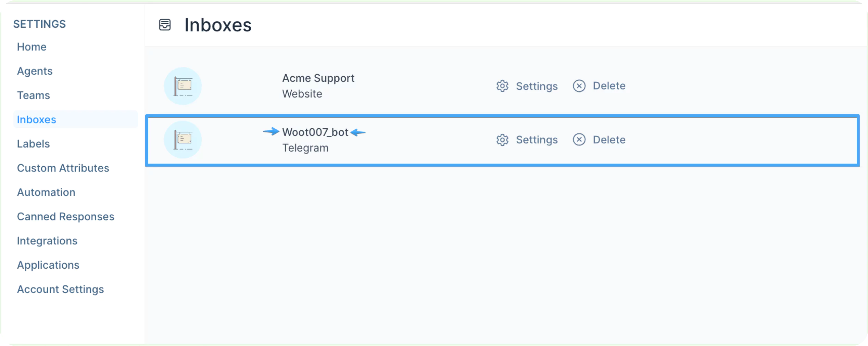
Task: Click the delete X icon for Woot007_bot
Action: (579, 140)
